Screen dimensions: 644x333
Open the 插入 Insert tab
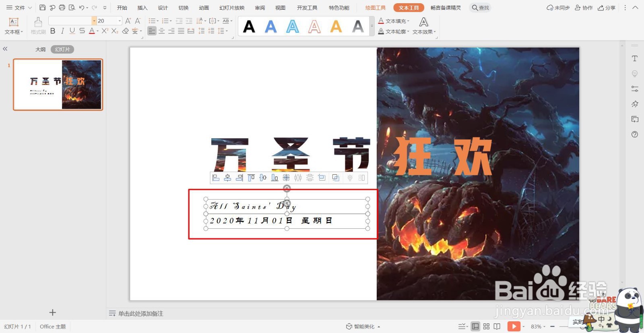click(x=142, y=8)
